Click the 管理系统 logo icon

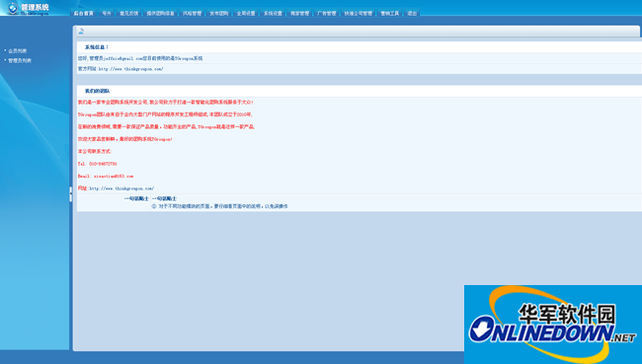(13, 7)
